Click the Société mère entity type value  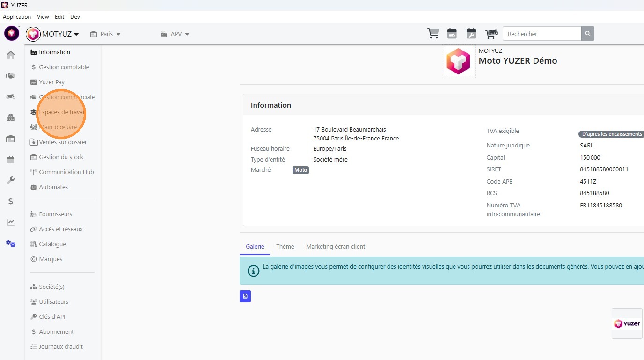(x=330, y=160)
